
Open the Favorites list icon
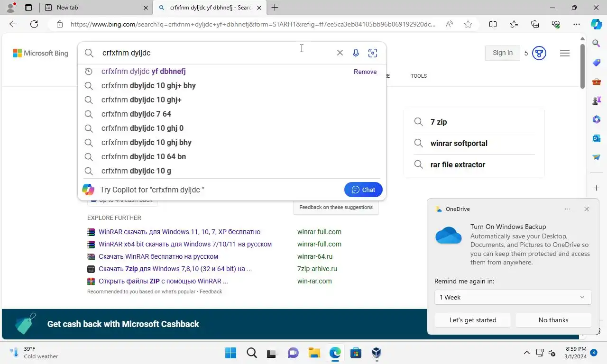pyautogui.click(x=514, y=24)
